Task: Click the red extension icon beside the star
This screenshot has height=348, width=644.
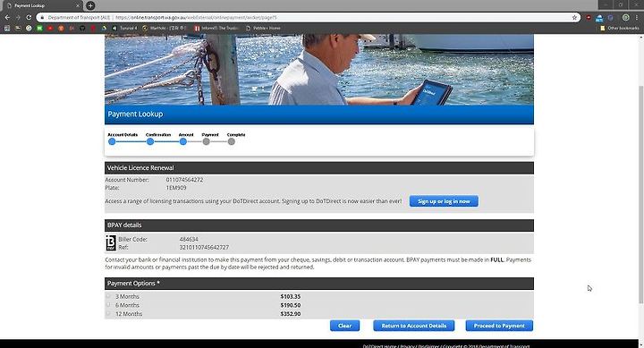Action: pos(589,18)
